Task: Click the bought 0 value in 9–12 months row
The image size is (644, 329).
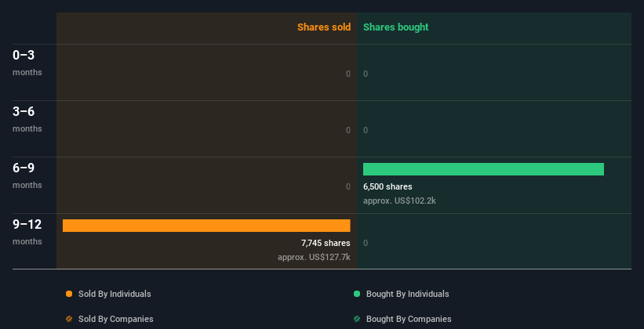Action: 366,243
